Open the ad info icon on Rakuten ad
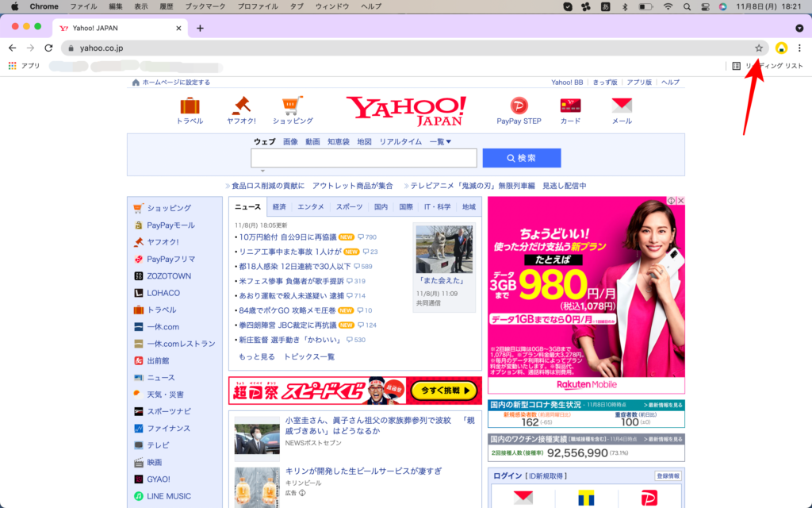The image size is (812, 508). coord(672,201)
